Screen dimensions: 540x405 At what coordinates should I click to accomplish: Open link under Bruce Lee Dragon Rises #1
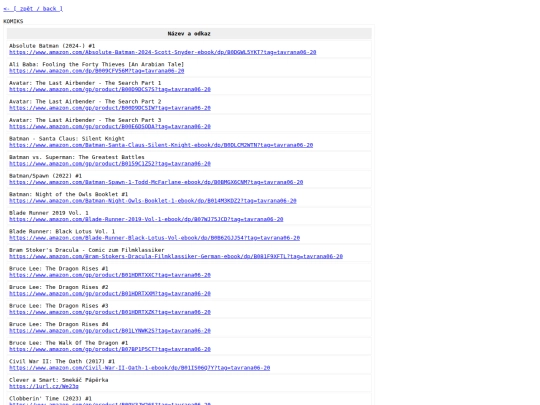click(110, 275)
